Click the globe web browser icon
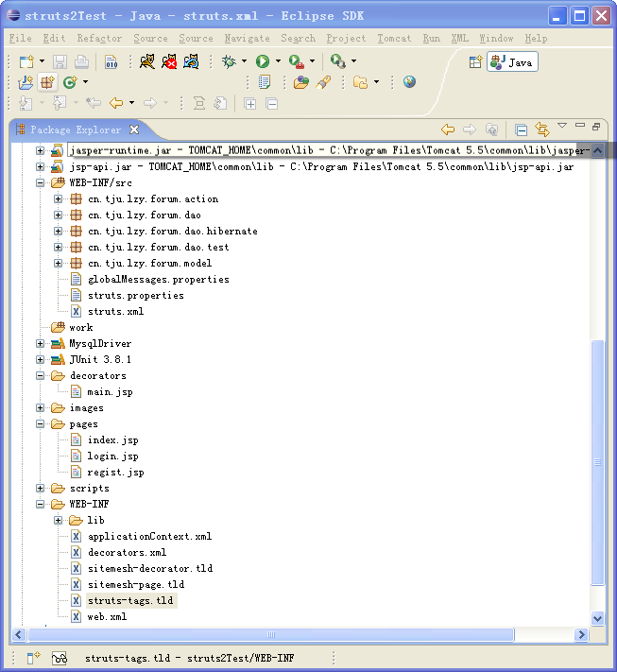617x672 pixels. point(409,81)
